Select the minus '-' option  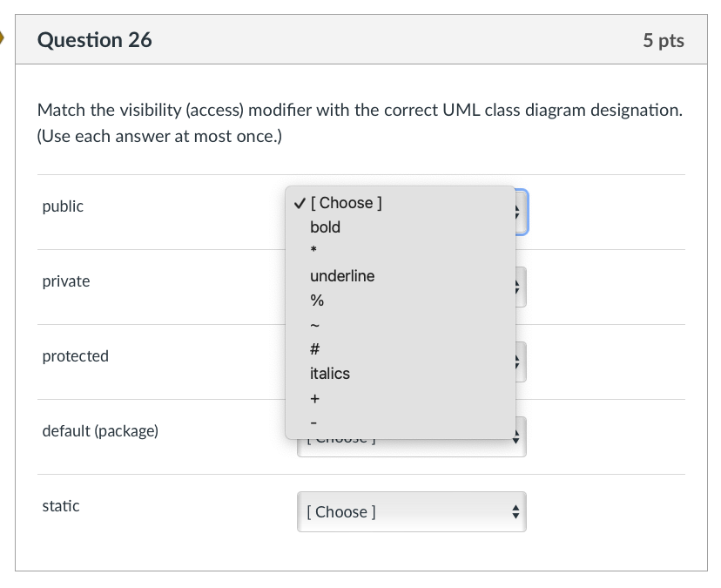[314, 422]
